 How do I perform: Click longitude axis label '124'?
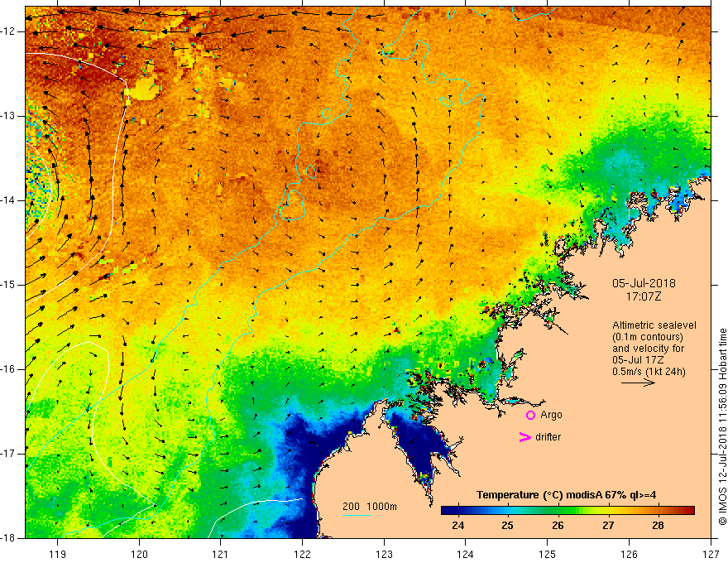(466, 554)
